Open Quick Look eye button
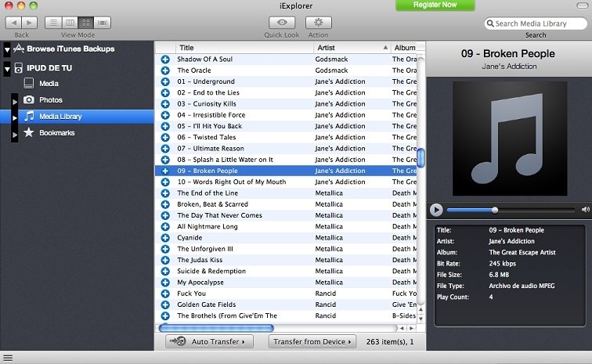 tap(282, 23)
